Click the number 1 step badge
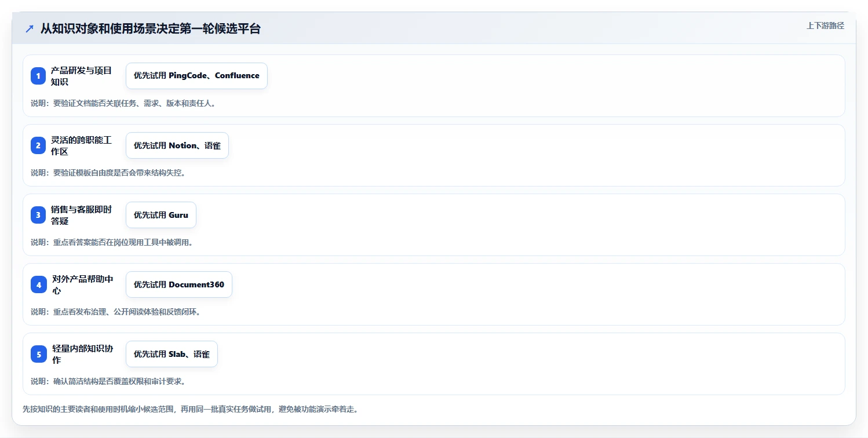This screenshot has height=438, width=868. 38,76
